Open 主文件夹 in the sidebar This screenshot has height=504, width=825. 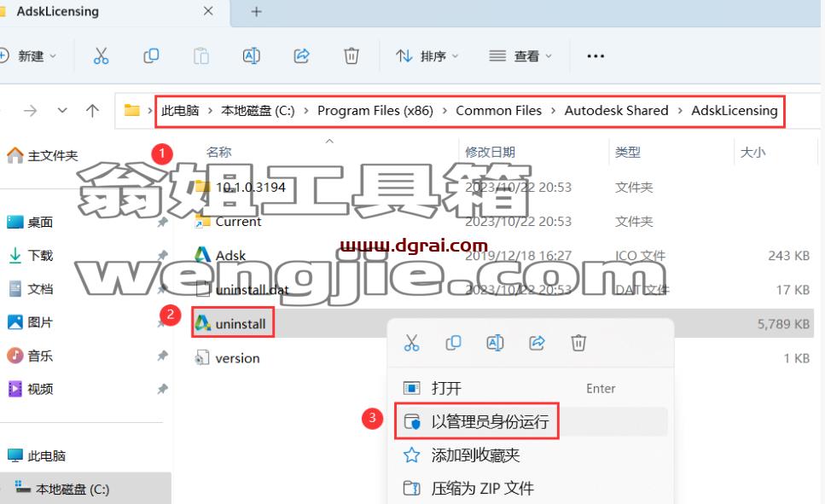43,155
